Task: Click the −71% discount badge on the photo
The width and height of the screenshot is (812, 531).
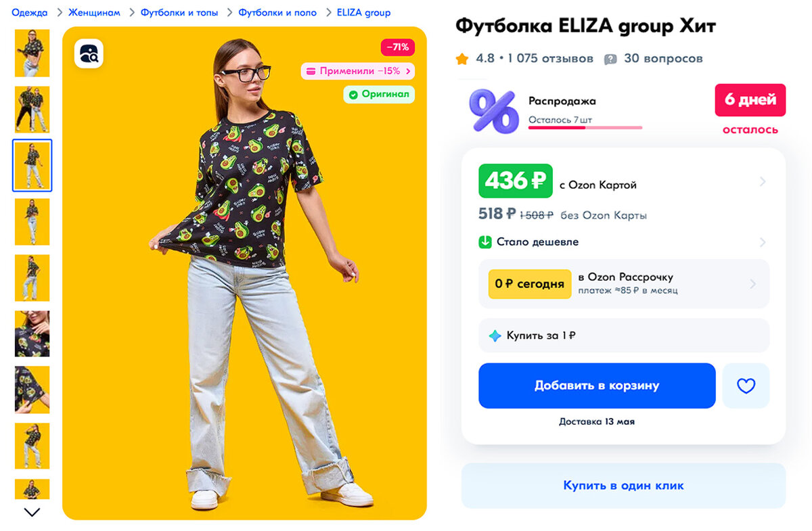Action: tap(397, 47)
